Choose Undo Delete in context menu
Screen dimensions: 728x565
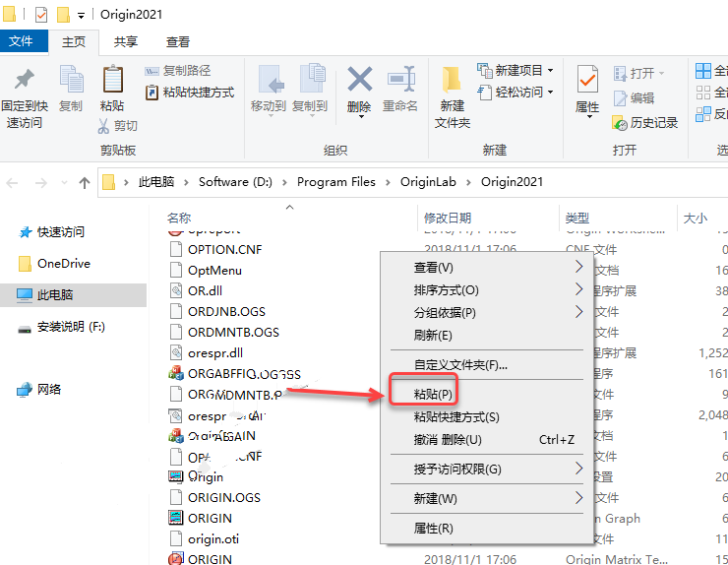point(487,440)
